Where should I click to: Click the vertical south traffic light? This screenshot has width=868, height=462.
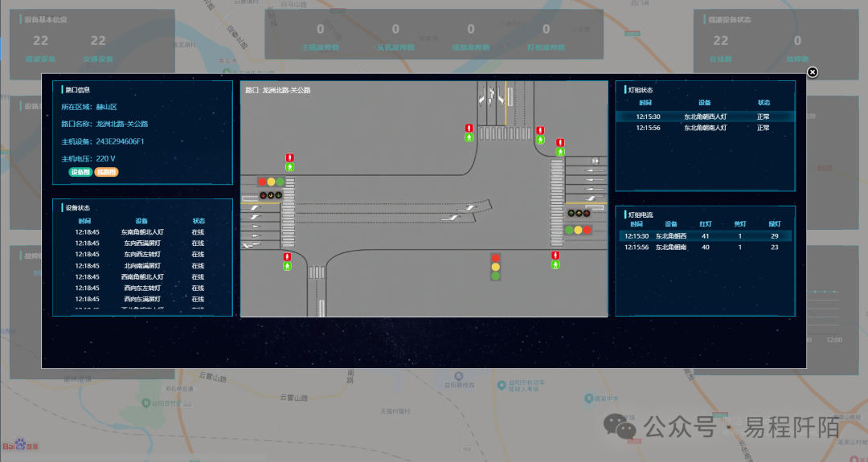[495, 267]
